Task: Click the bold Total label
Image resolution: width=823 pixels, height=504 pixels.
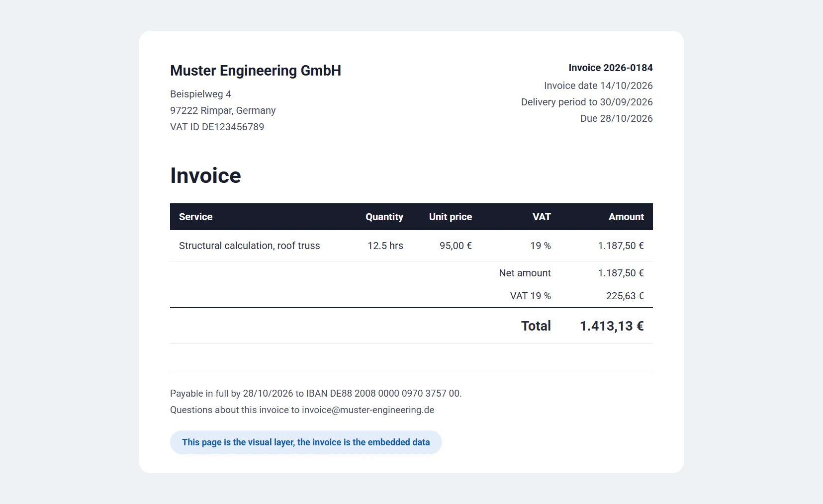Action: (x=536, y=326)
